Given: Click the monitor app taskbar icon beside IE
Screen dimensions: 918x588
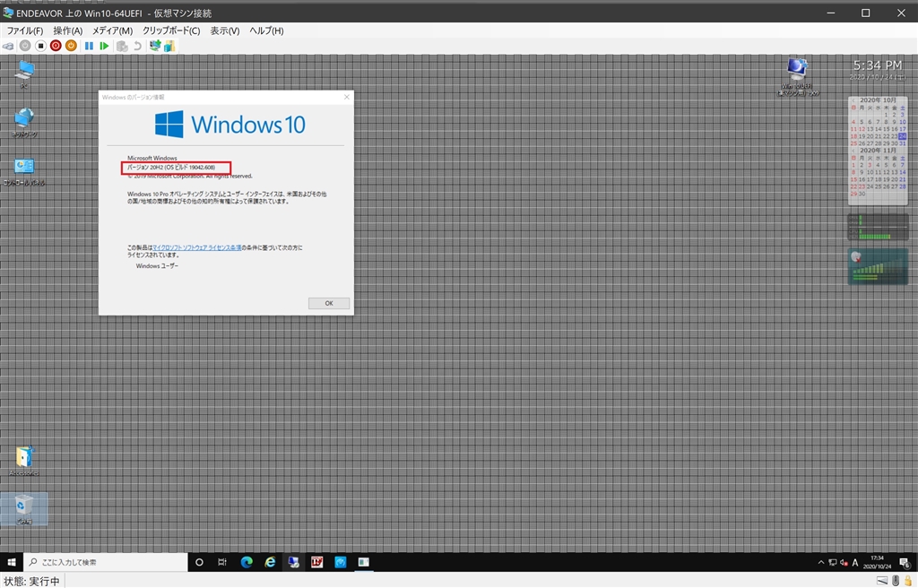Looking at the screenshot, I should (x=293, y=562).
